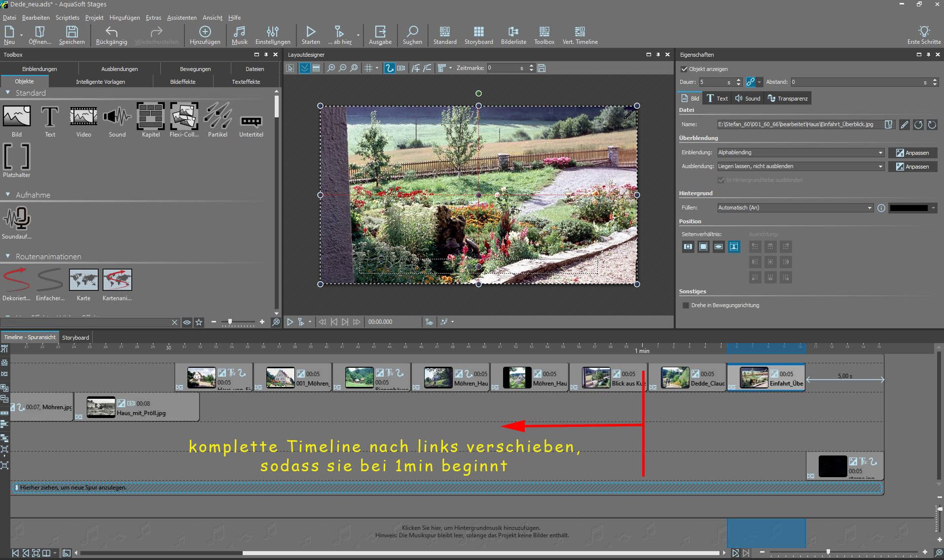This screenshot has height=560, width=944.
Task: Switch to the Bildeffekte tab
Action: click(182, 82)
